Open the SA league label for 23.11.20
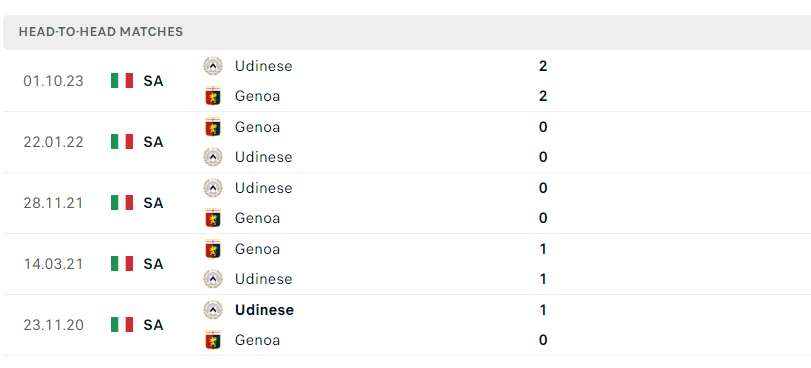This screenshot has height=368, width=811. (x=153, y=325)
